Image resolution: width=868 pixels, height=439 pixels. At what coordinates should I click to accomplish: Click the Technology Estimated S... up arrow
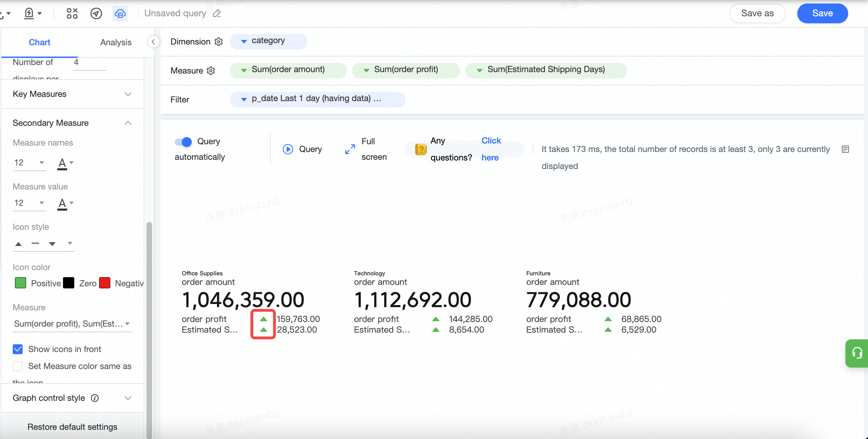[436, 330]
